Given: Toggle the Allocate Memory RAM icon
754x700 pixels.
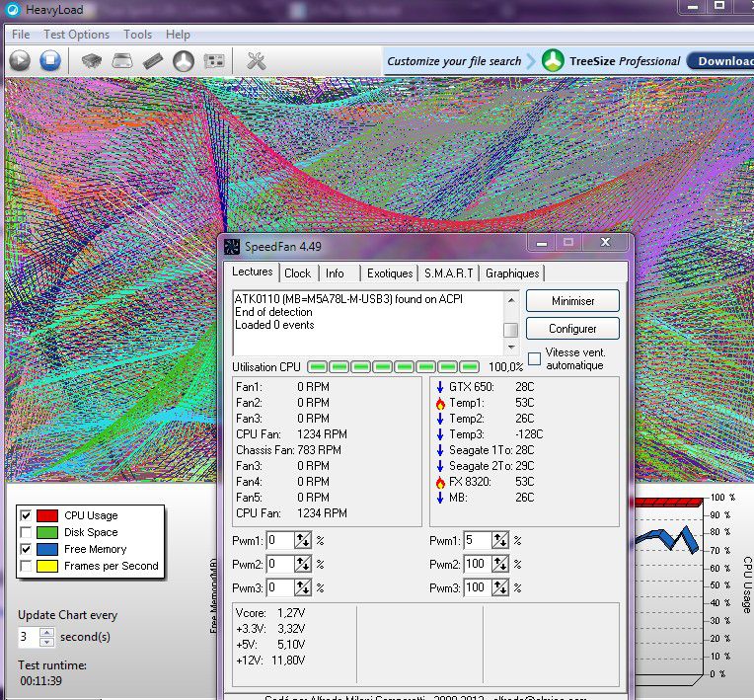Looking at the screenshot, I should pyautogui.click(x=153, y=61).
